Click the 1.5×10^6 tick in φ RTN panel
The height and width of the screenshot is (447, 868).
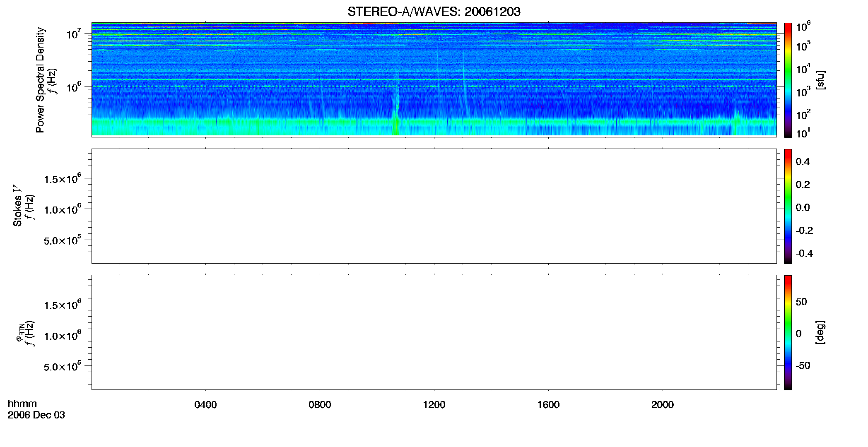click(63, 305)
